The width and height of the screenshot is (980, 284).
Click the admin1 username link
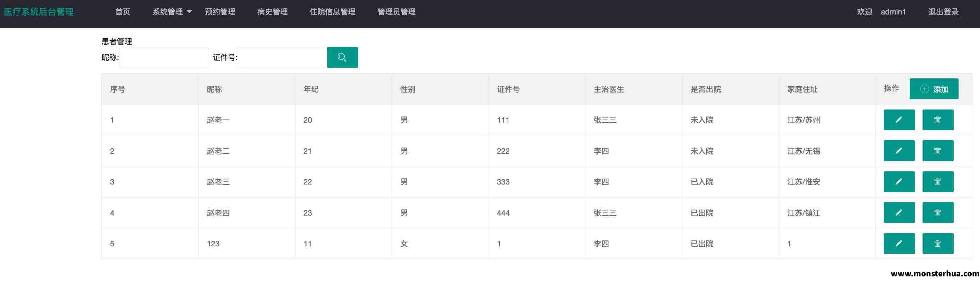click(893, 12)
